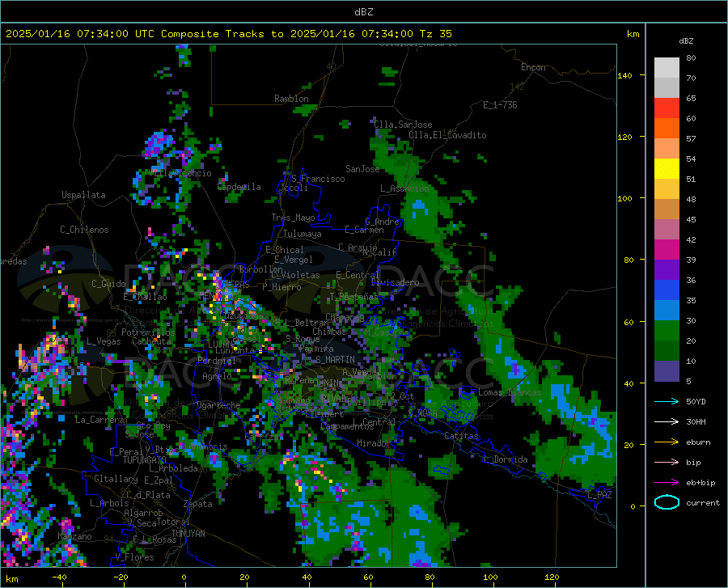Click the 'Mirador' place label

[x=374, y=443]
